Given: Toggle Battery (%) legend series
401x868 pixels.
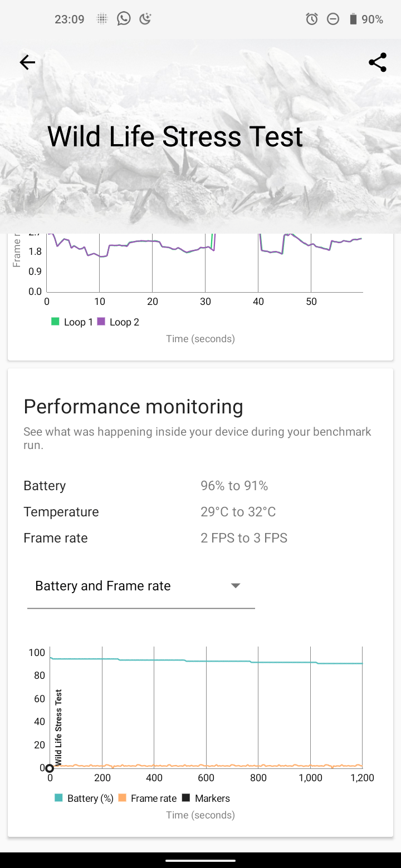Looking at the screenshot, I should 84,798.
